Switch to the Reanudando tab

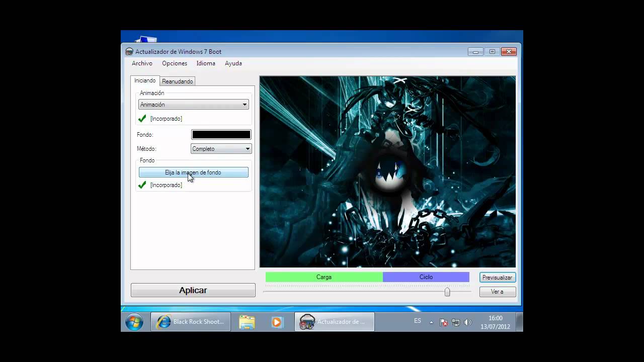point(177,81)
